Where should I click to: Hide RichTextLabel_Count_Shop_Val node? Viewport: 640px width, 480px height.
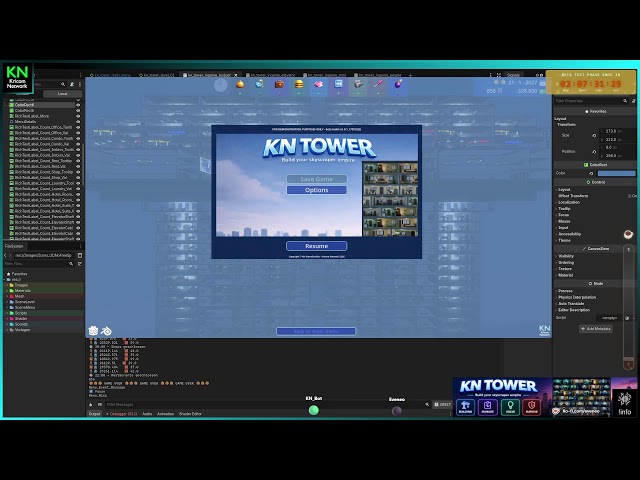tap(78, 178)
